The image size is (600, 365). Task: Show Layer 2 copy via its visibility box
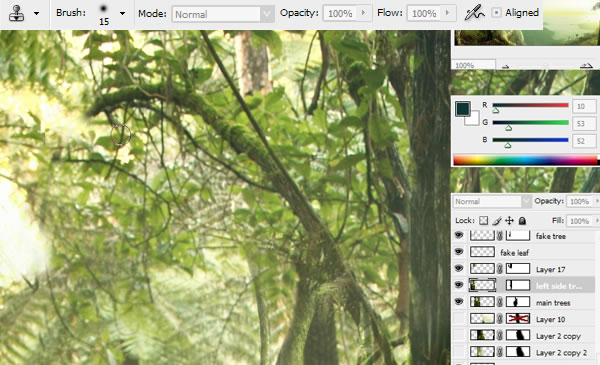coord(459,335)
